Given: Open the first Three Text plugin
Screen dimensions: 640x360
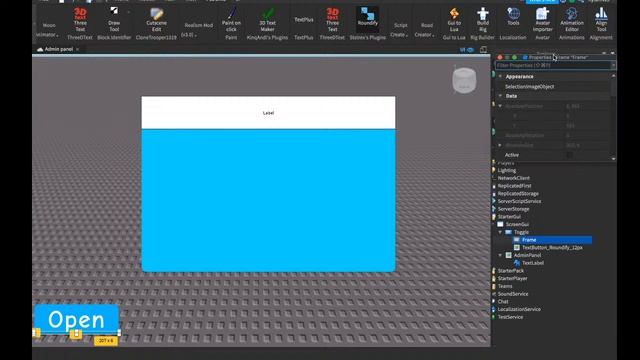Looking at the screenshot, I should click(80, 20).
